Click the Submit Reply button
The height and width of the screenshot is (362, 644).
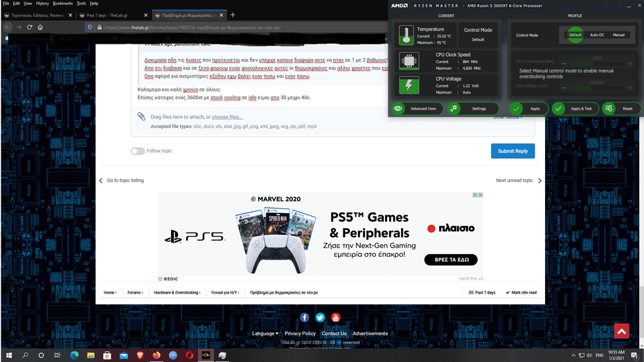point(512,151)
